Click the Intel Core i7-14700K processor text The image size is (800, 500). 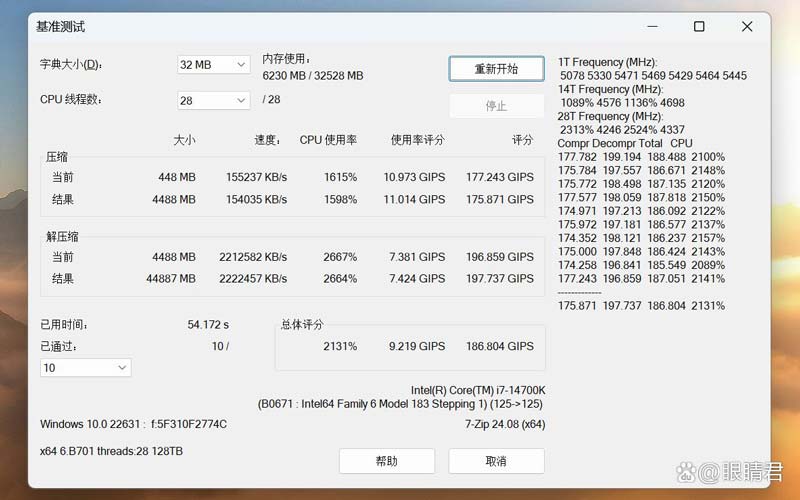477,390
